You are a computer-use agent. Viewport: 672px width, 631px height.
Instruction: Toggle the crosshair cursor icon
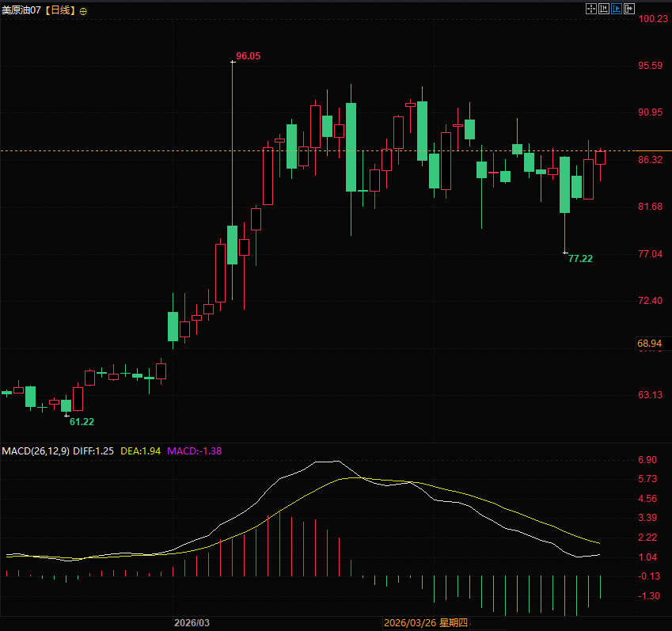591,9
